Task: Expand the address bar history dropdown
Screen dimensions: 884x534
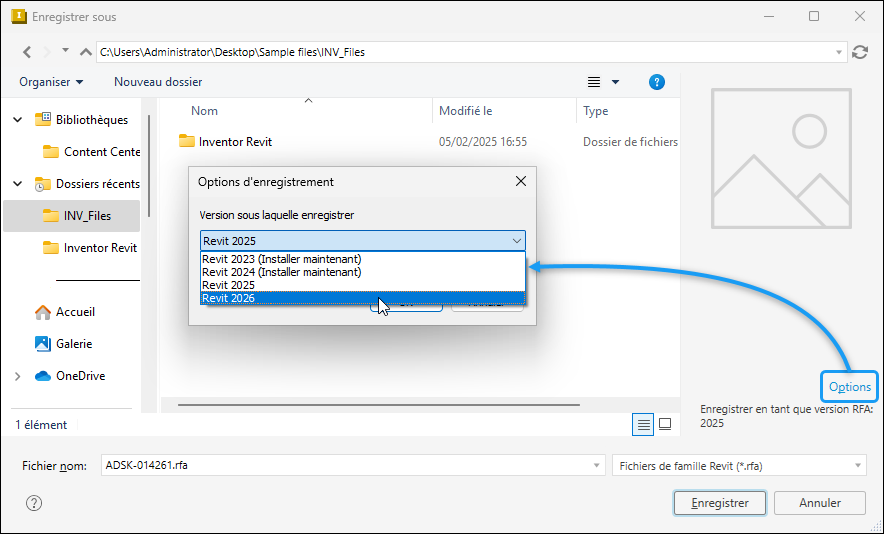Action: coord(839,52)
